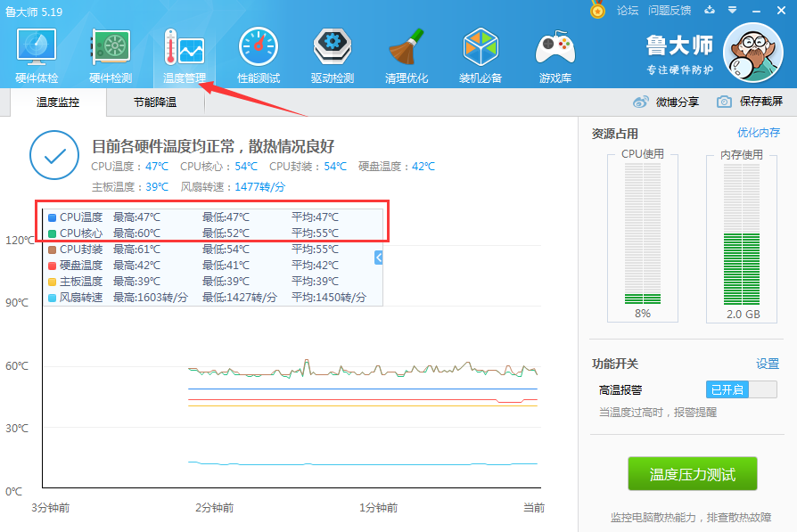This screenshot has height=532, width=797.
Task: Toggle the CPU封装 brown legend swatch
Action: (52, 250)
